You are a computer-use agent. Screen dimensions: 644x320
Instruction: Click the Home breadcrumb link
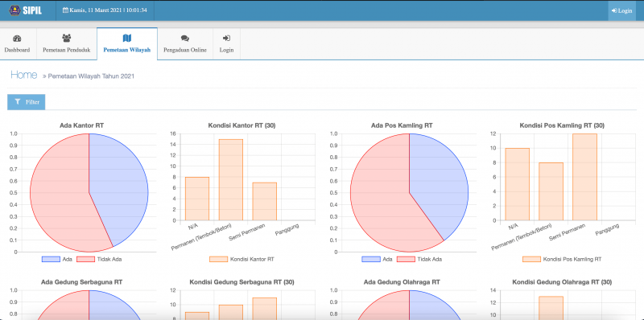coord(24,75)
